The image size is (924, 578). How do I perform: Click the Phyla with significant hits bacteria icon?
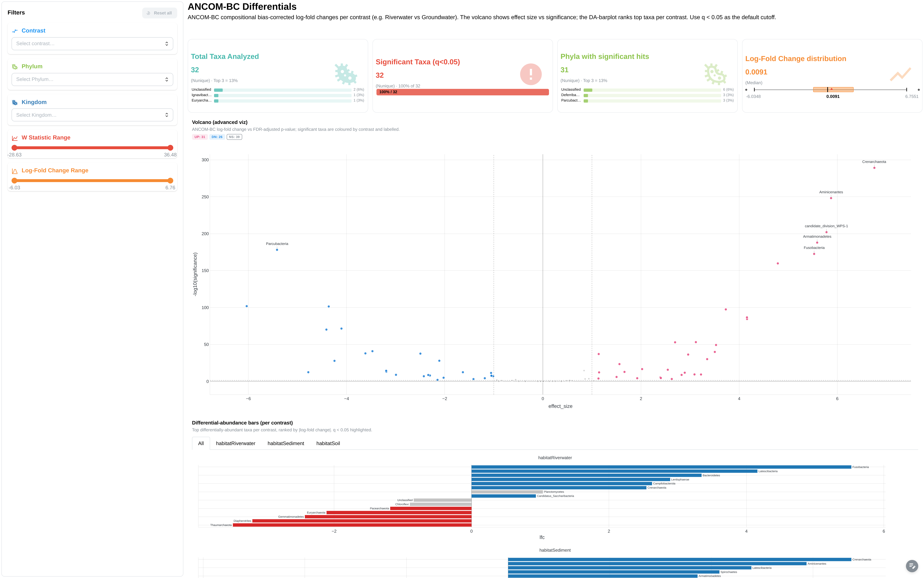[716, 74]
